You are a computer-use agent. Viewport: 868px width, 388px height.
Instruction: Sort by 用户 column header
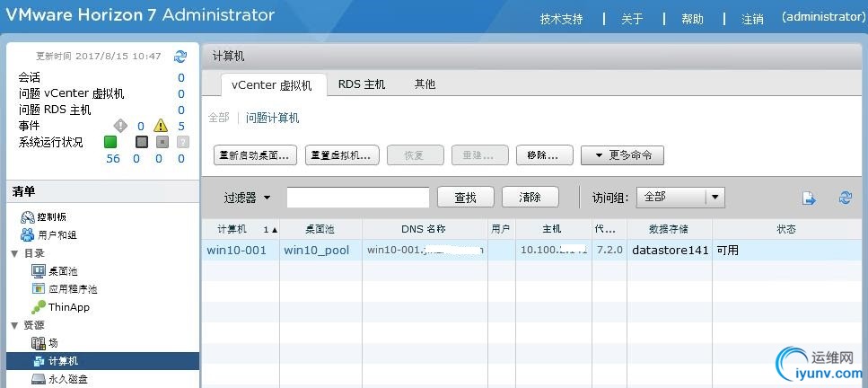(x=501, y=229)
